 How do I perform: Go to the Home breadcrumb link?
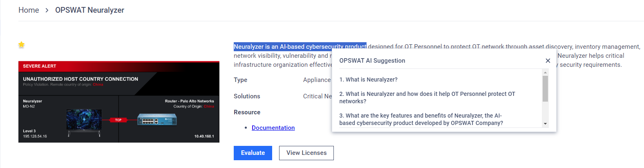29,10
